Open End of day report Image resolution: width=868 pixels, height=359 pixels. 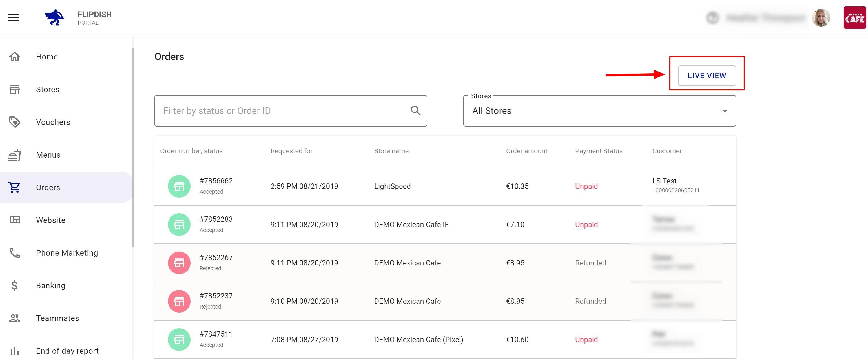pyautogui.click(x=67, y=351)
